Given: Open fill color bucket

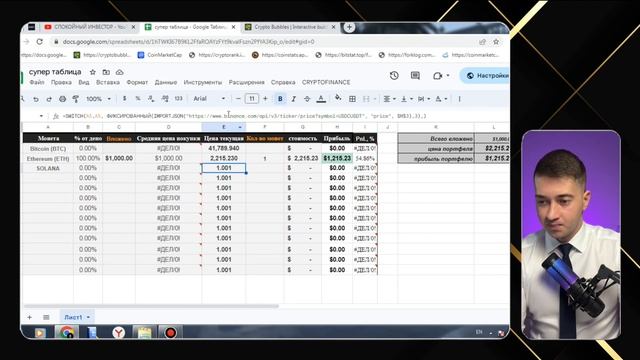Looking at the screenshot, I should 338,98.
